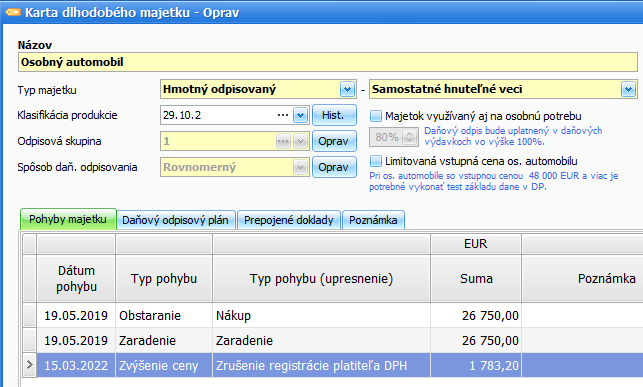The height and width of the screenshot is (387, 643).
Task: Click the window title icon of Karta dlhodobého majetku
Action: pyautogui.click(x=13, y=12)
